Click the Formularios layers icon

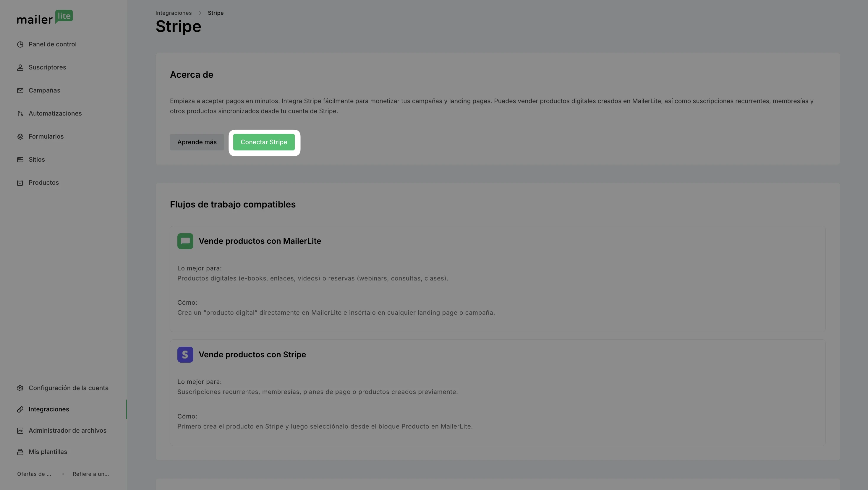[20, 137]
